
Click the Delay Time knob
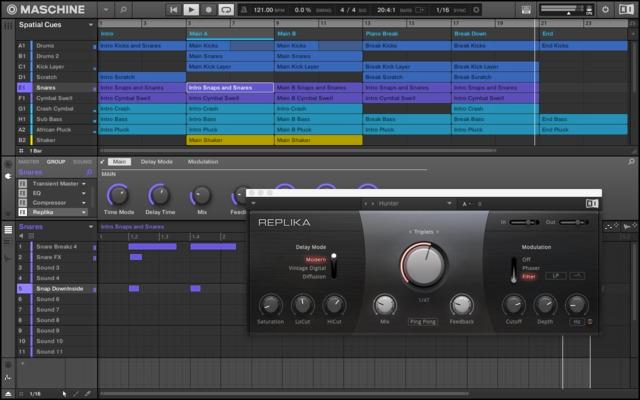tap(160, 195)
